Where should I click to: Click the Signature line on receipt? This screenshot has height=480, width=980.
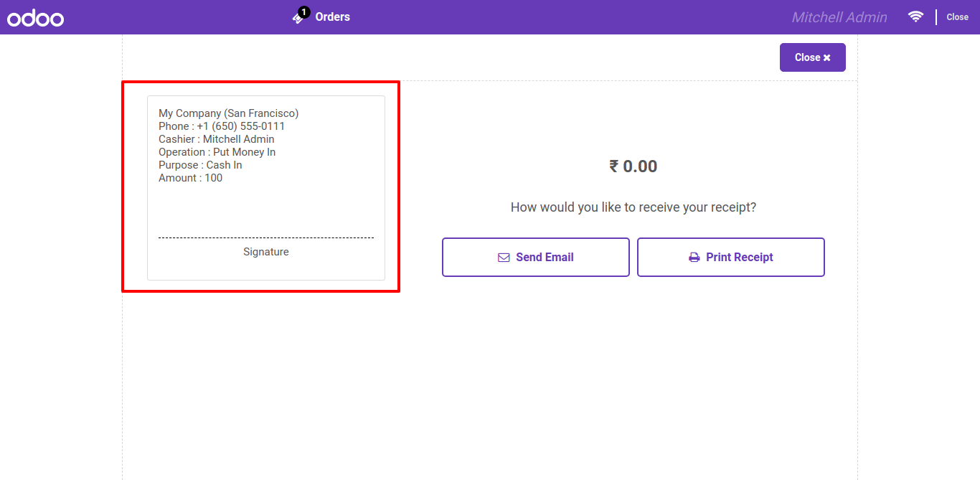(266, 252)
